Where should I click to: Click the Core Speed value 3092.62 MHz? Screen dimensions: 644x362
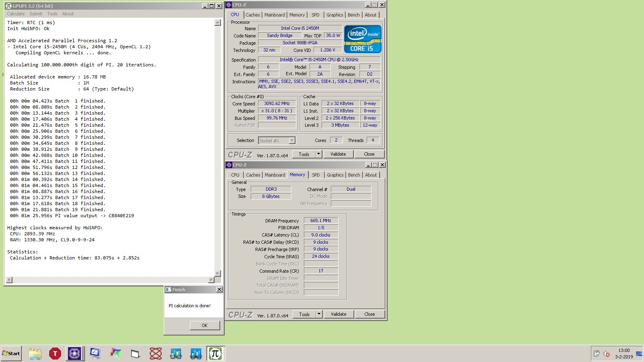point(277,103)
